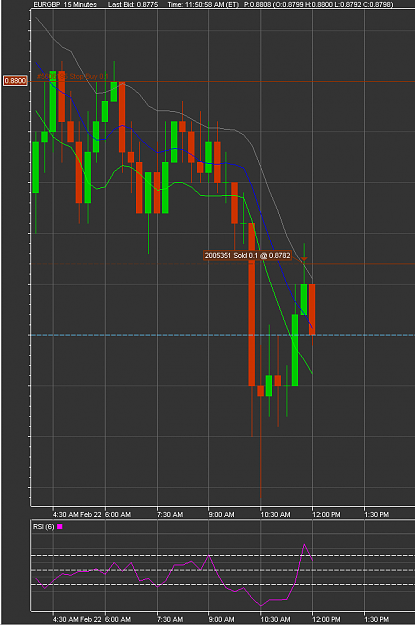
Task: Click the Time 11:50:58 AM (ET) readout
Action: (x=203, y=4)
